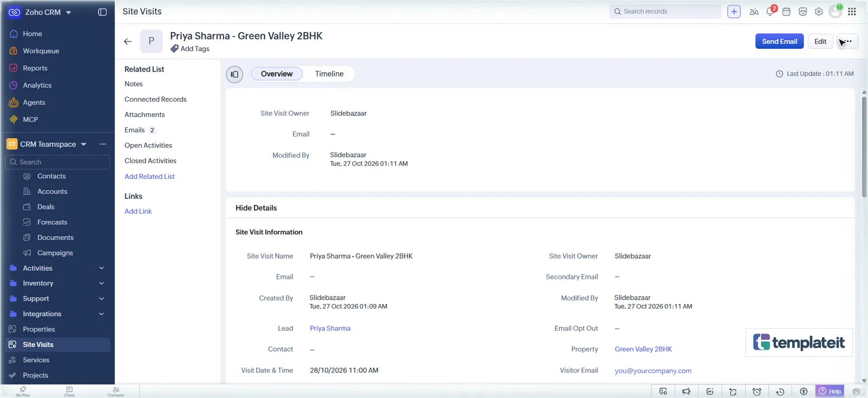Screen dimensions: 868x398
Task: Open the notifications bell
Action: click(x=770, y=11)
